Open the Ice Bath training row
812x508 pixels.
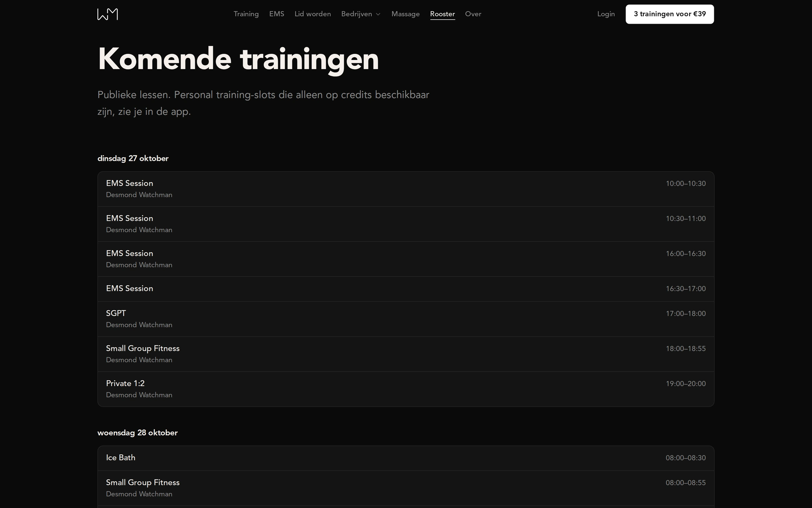(406, 458)
